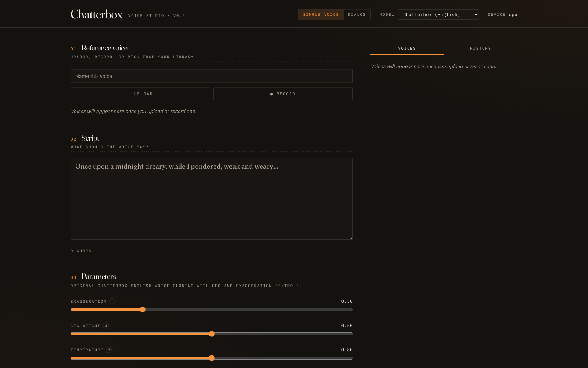This screenshot has height=368, width=588.
Task: Click the CFG Weight slider handle
Action: [212, 334]
